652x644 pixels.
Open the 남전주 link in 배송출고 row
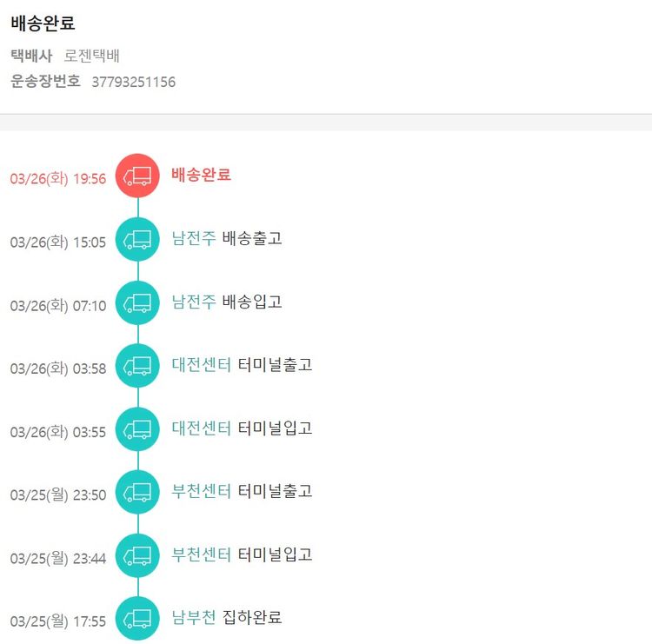(194, 238)
